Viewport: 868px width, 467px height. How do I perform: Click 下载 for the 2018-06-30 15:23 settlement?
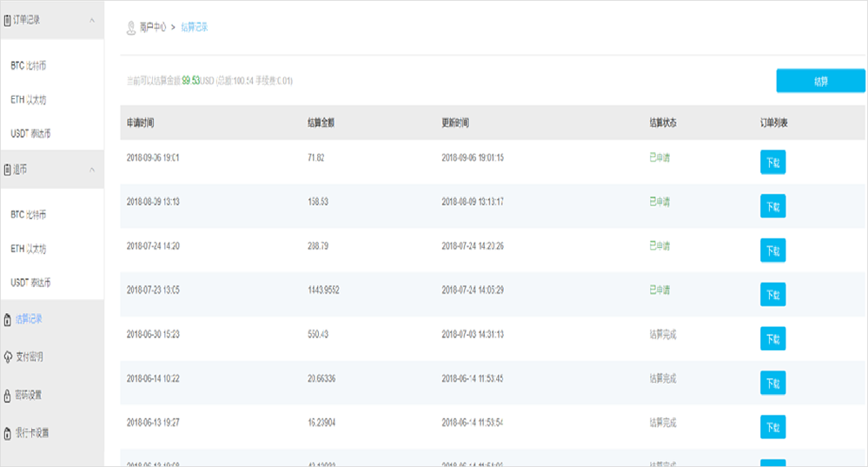pos(772,338)
